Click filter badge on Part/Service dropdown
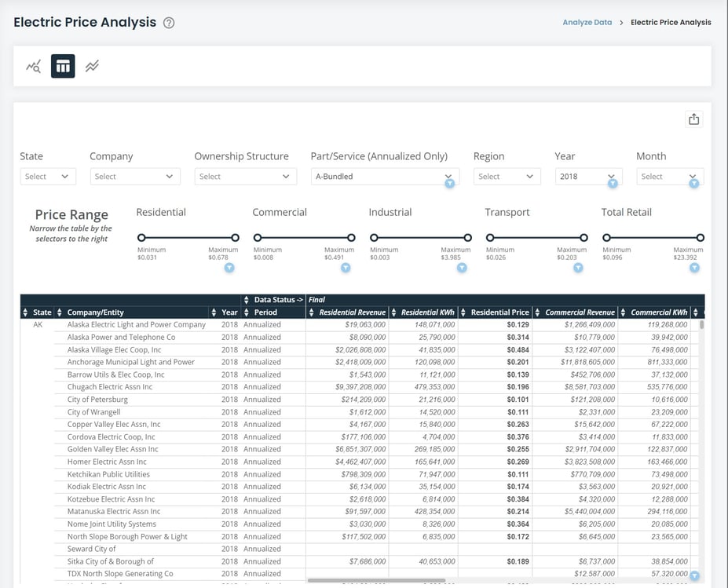The image size is (728, 588). point(449,184)
